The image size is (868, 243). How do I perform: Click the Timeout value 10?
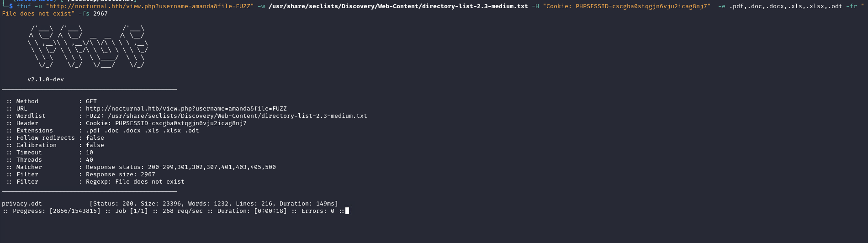pos(90,153)
